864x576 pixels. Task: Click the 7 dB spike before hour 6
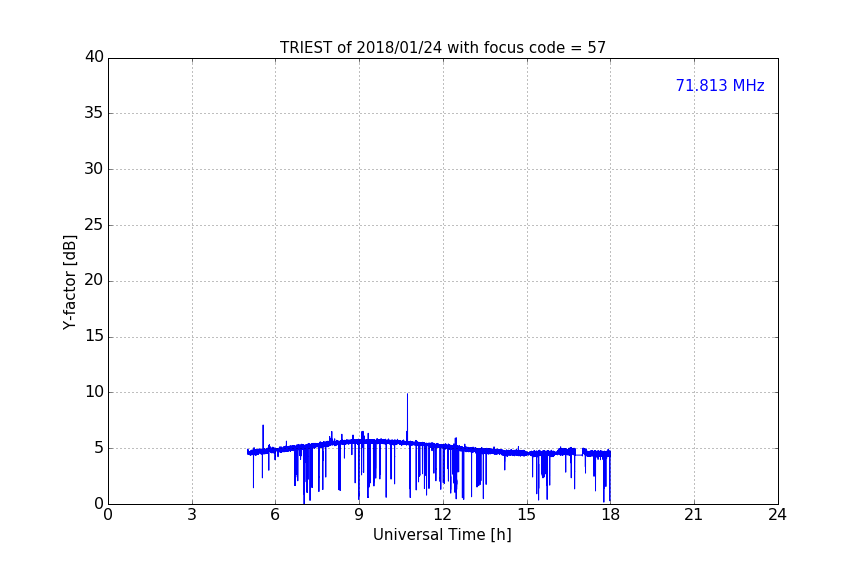click(263, 437)
